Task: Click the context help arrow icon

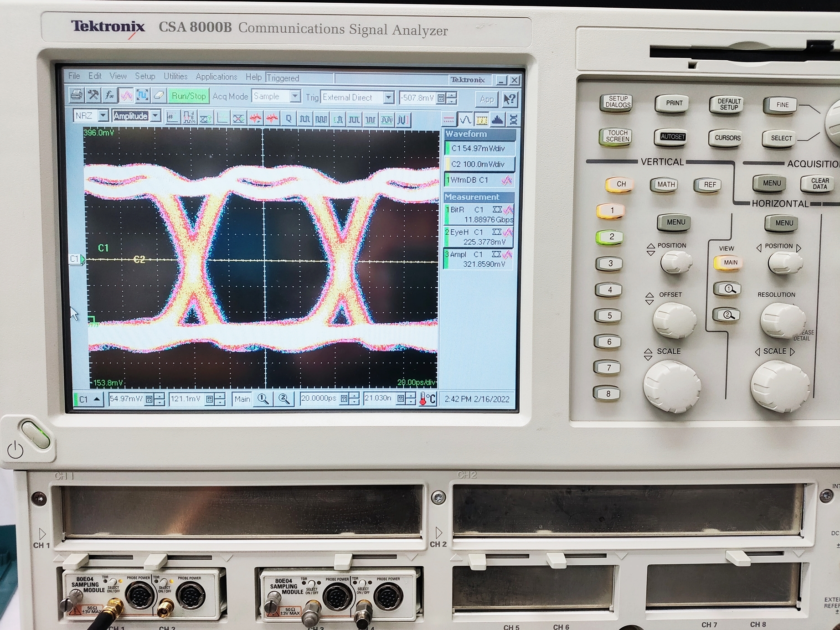Action: (x=510, y=98)
